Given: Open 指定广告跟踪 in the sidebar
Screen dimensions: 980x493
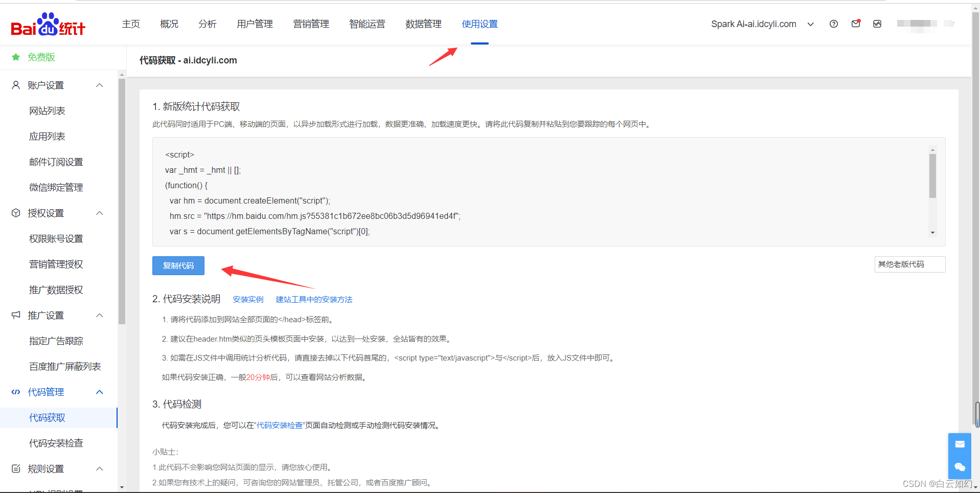Looking at the screenshot, I should pos(56,341).
